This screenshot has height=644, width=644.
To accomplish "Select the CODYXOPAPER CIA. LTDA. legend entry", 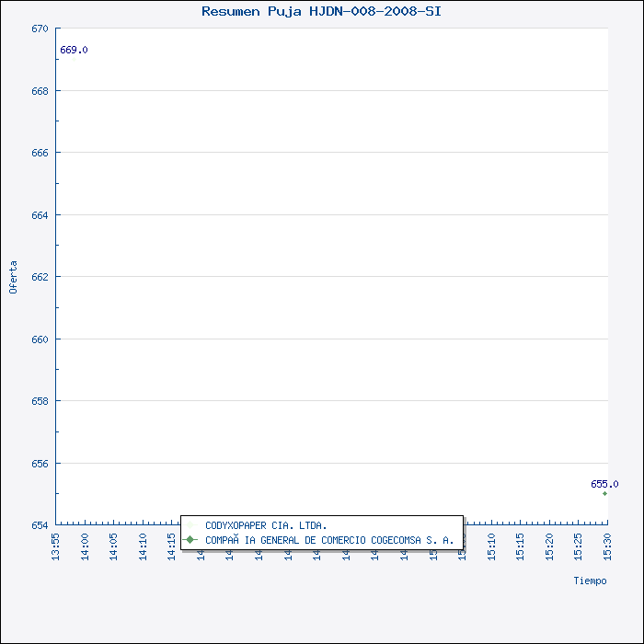I will [x=266, y=526].
